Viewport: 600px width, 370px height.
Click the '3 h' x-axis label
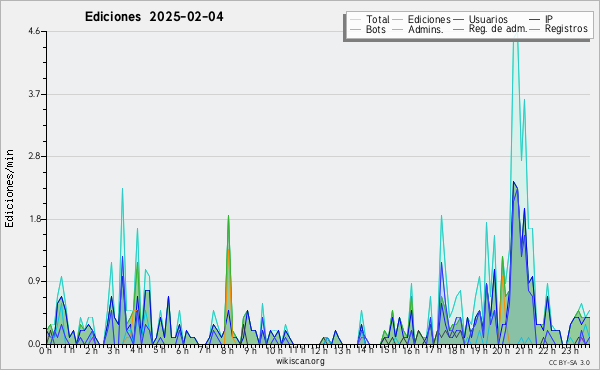(113, 350)
